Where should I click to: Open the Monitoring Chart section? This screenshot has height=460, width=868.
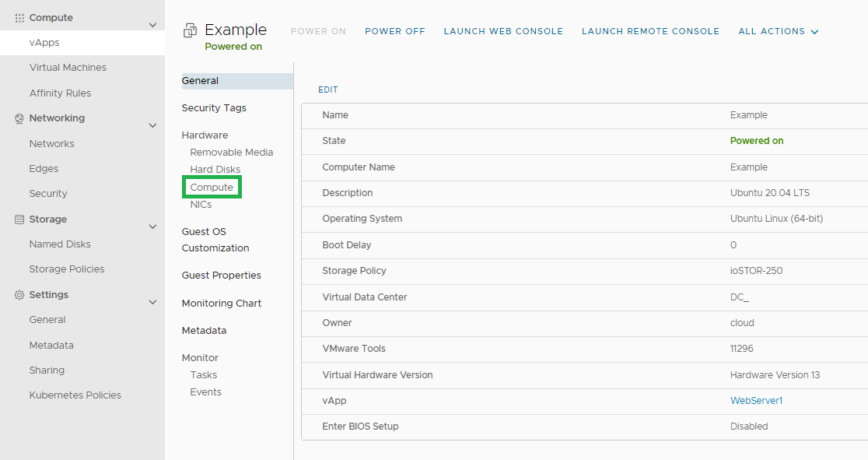tap(222, 303)
